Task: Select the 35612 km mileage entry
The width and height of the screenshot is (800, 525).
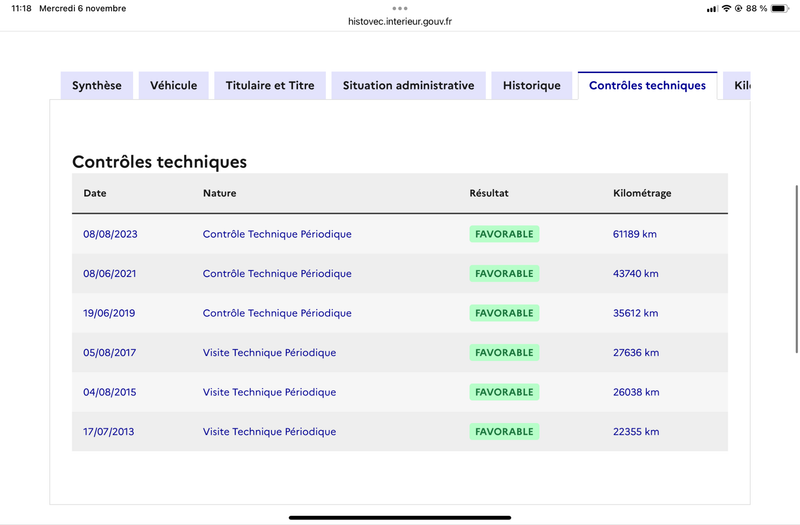Action: point(635,313)
